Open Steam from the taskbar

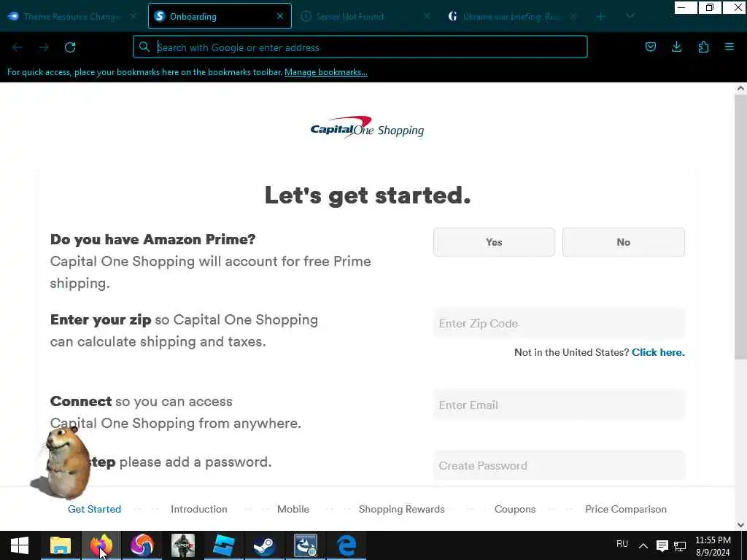(x=264, y=545)
